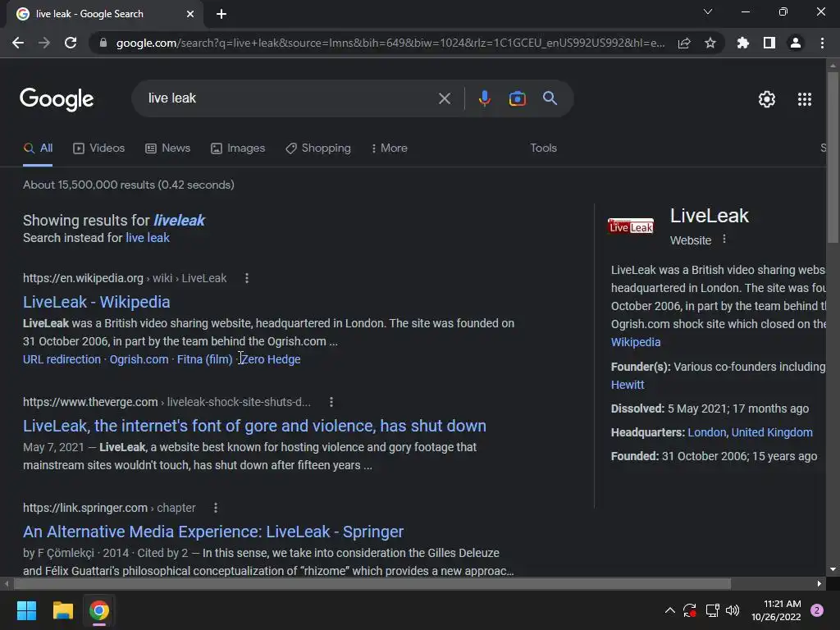Click the magnifier search button
840x630 pixels.
550,98
